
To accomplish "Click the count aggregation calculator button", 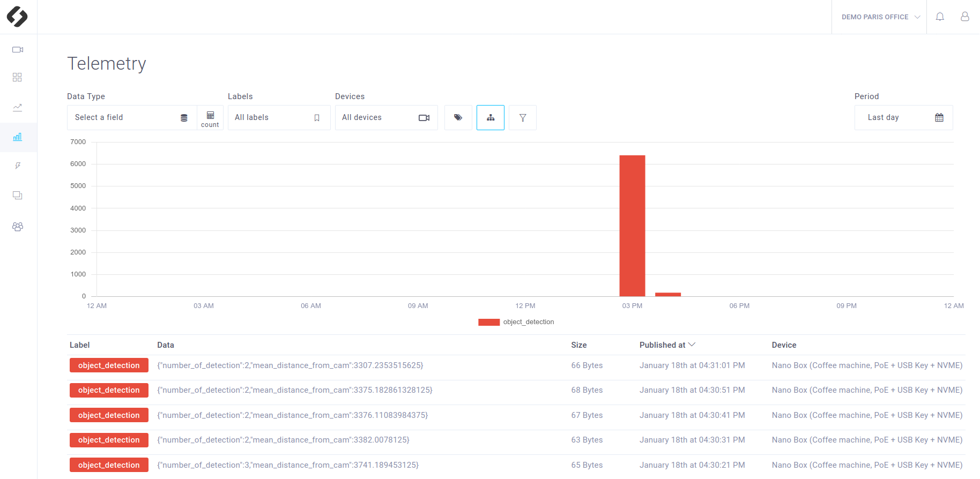I will pyautogui.click(x=210, y=119).
